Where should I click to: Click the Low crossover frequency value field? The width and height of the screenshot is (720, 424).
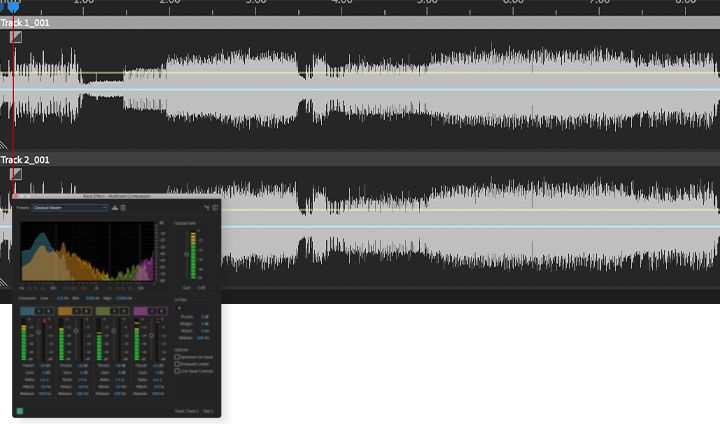[x=62, y=298]
